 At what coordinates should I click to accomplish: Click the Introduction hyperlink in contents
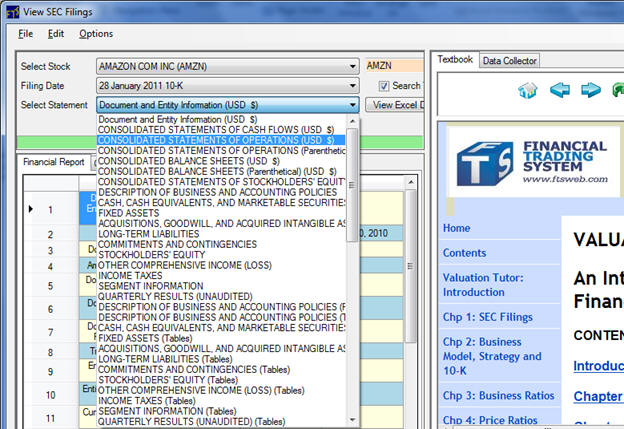click(599, 366)
